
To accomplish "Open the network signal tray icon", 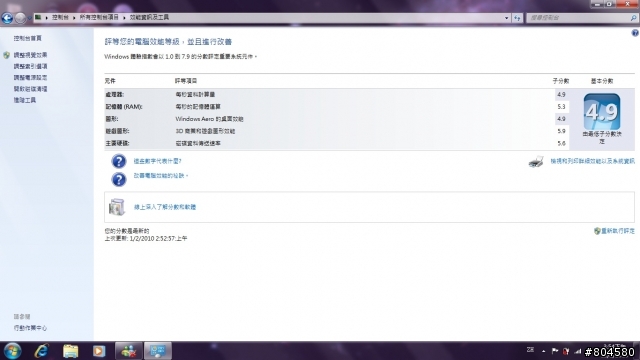I will click(x=577, y=351).
